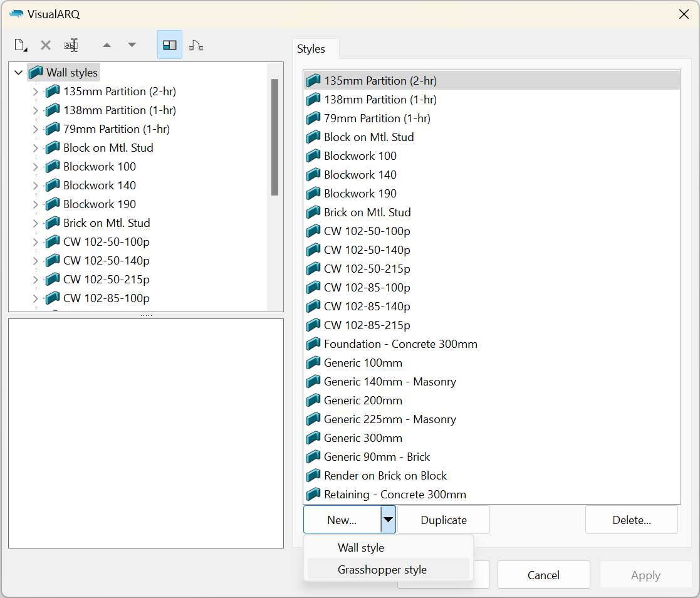
Task: Click the tree panel vertical scrollbar thumb
Action: (x=274, y=137)
